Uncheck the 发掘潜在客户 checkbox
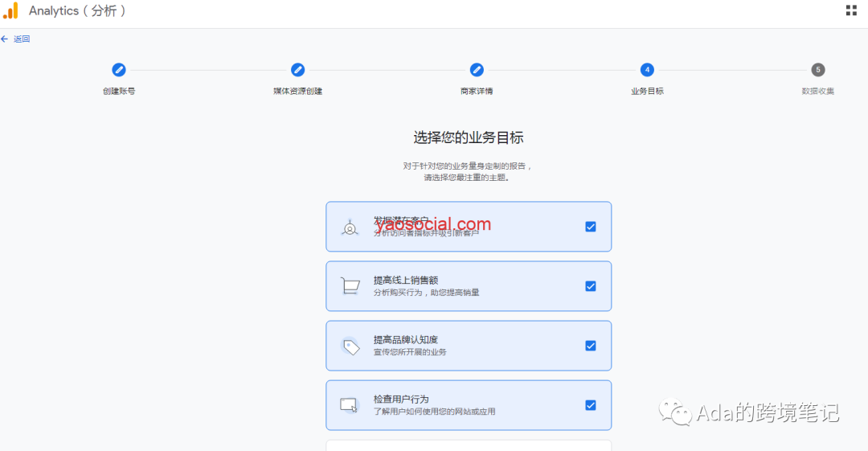 click(x=591, y=227)
